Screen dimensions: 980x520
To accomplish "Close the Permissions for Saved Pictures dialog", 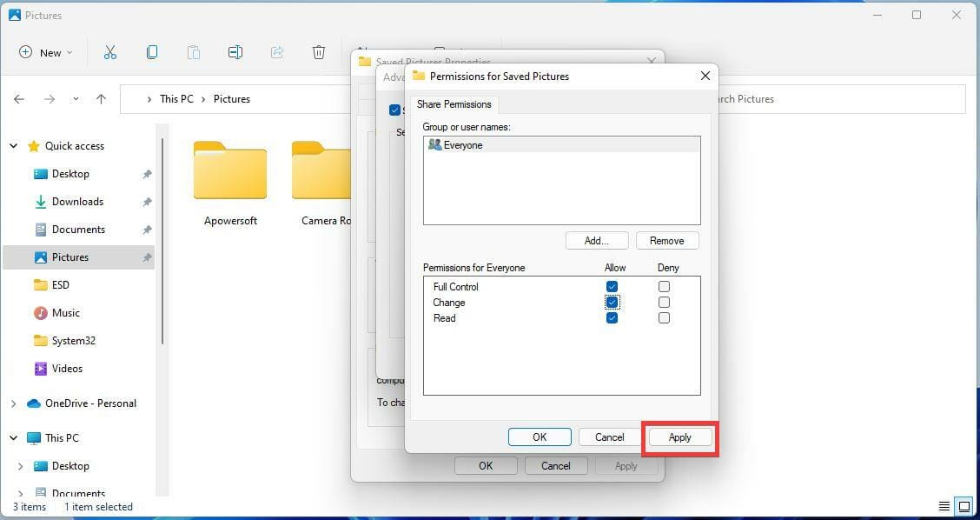I will point(705,76).
